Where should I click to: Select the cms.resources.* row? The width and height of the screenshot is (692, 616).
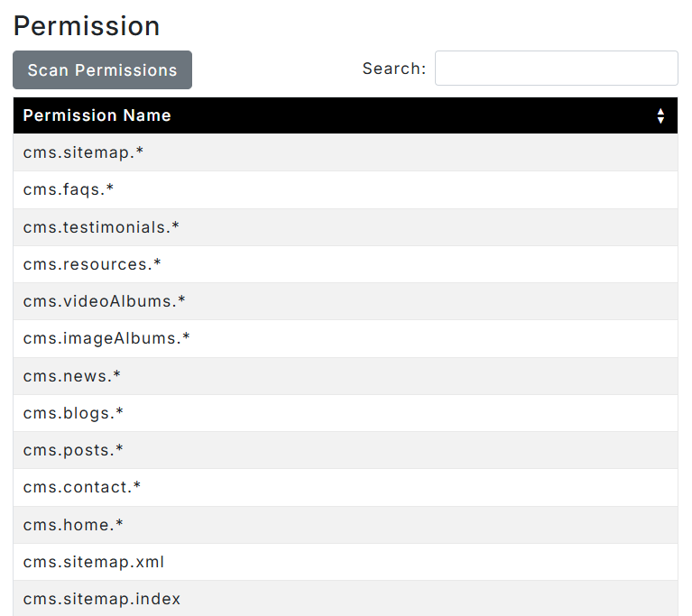(x=346, y=264)
